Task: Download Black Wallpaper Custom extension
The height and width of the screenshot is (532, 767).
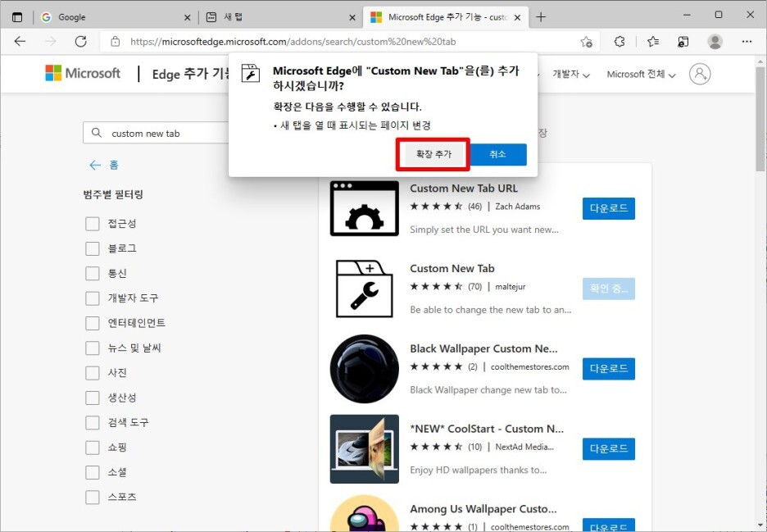Action: (609, 369)
